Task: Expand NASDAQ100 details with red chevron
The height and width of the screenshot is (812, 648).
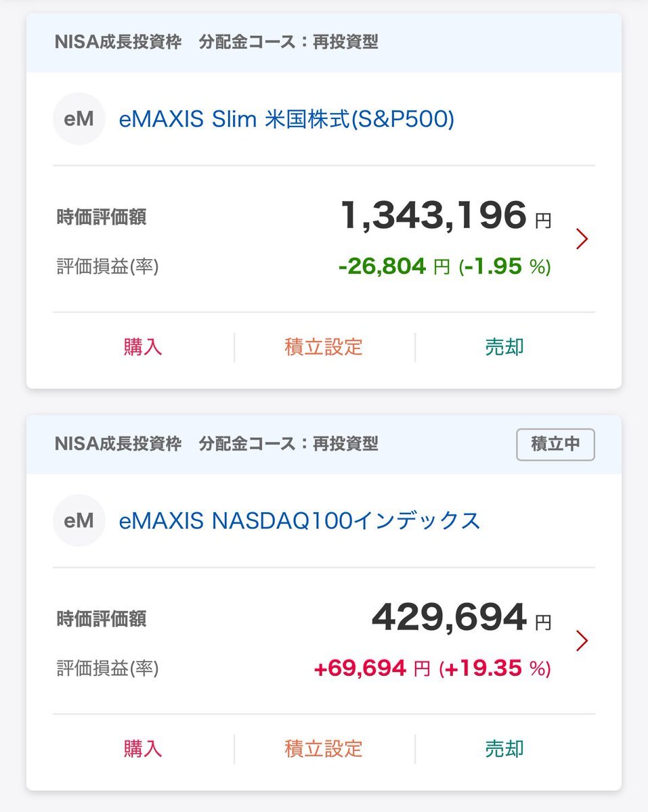Action: pyautogui.click(x=582, y=640)
